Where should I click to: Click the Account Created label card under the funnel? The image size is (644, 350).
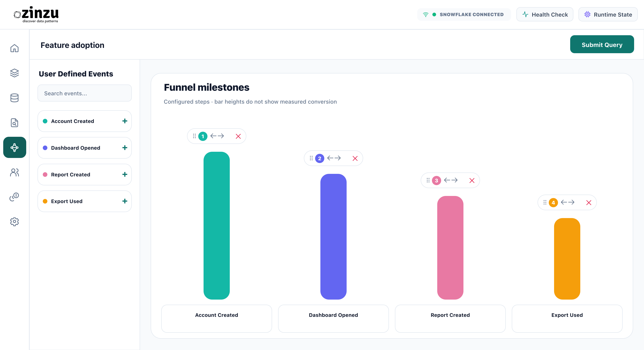[216, 318]
